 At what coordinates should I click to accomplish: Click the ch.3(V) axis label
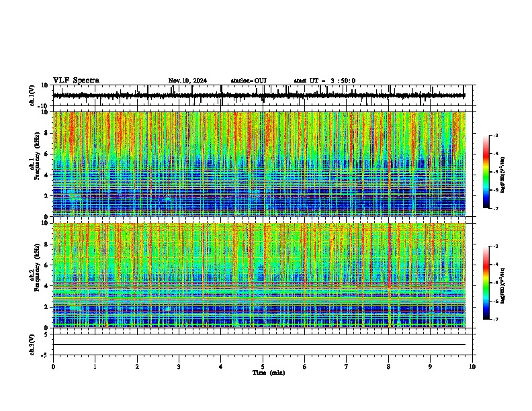click(32, 345)
